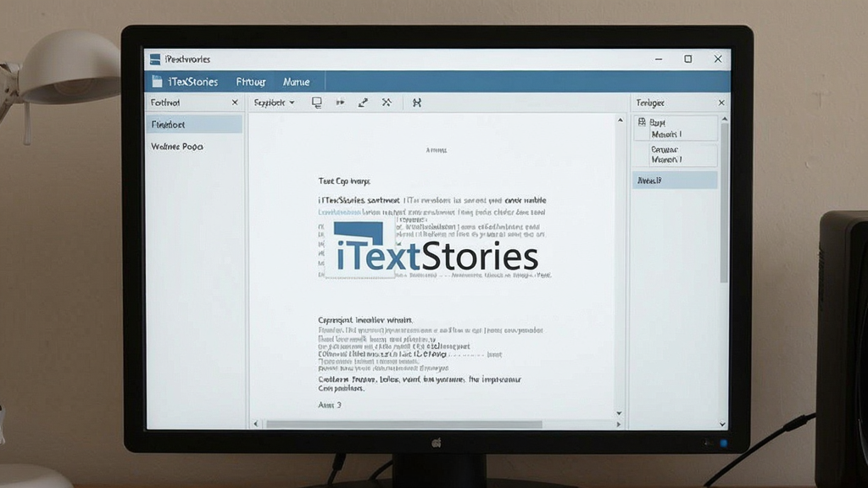Click the rightmost toolbar icon after the separator

417,103
